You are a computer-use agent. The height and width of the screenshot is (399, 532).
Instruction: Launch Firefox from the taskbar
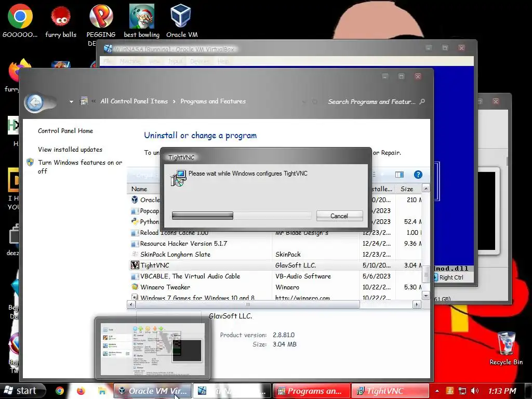coord(81,391)
